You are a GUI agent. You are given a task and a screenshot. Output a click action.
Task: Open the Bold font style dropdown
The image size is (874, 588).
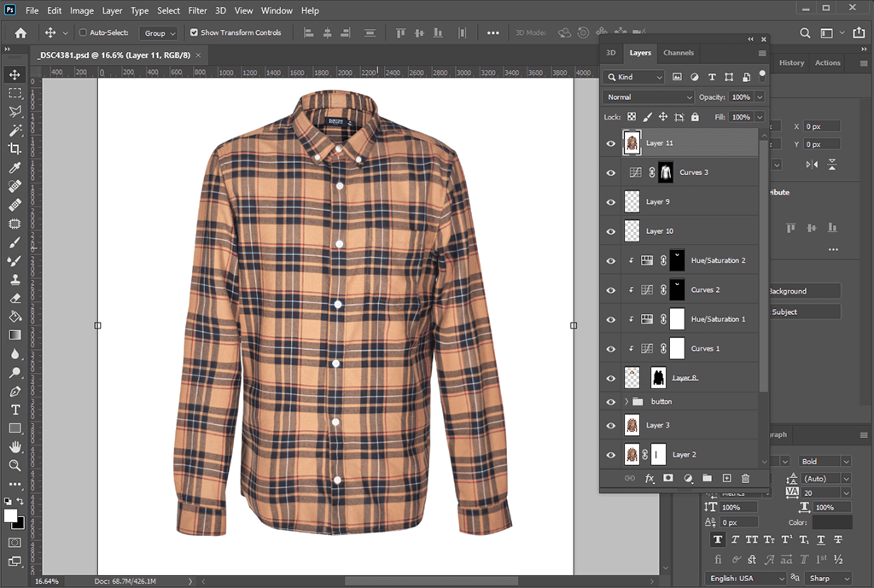825,461
